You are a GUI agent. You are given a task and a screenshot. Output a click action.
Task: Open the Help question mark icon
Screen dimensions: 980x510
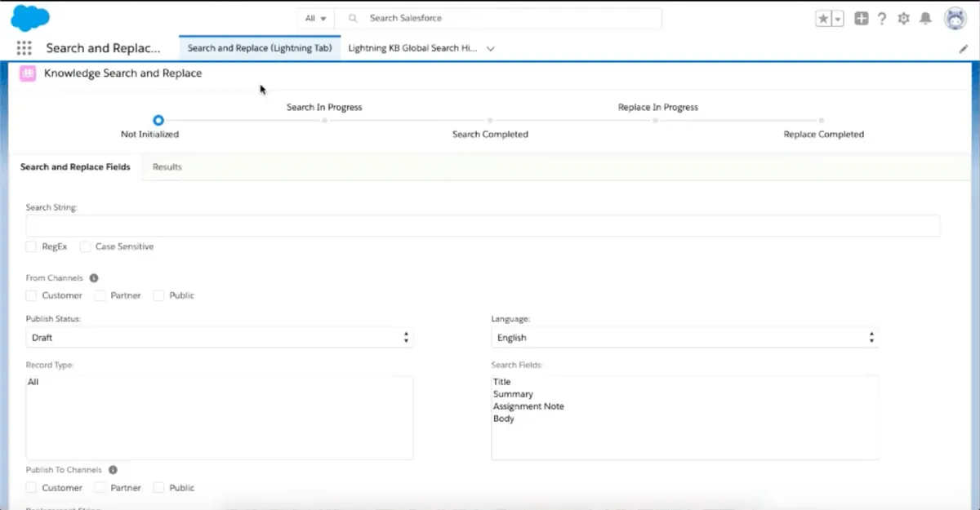(882, 19)
